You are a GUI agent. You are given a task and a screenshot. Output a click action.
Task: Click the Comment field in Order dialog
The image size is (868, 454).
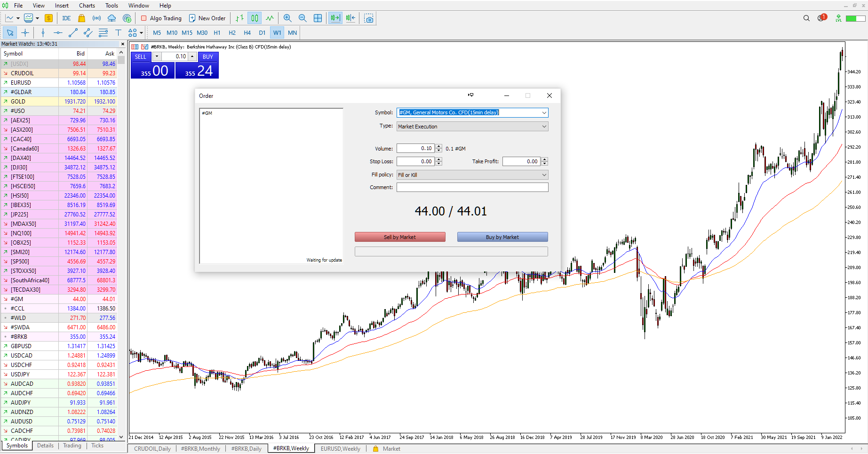coord(472,187)
